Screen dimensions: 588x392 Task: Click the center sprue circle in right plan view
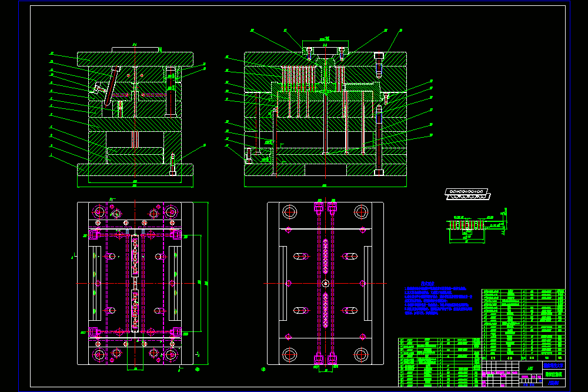(x=325, y=283)
